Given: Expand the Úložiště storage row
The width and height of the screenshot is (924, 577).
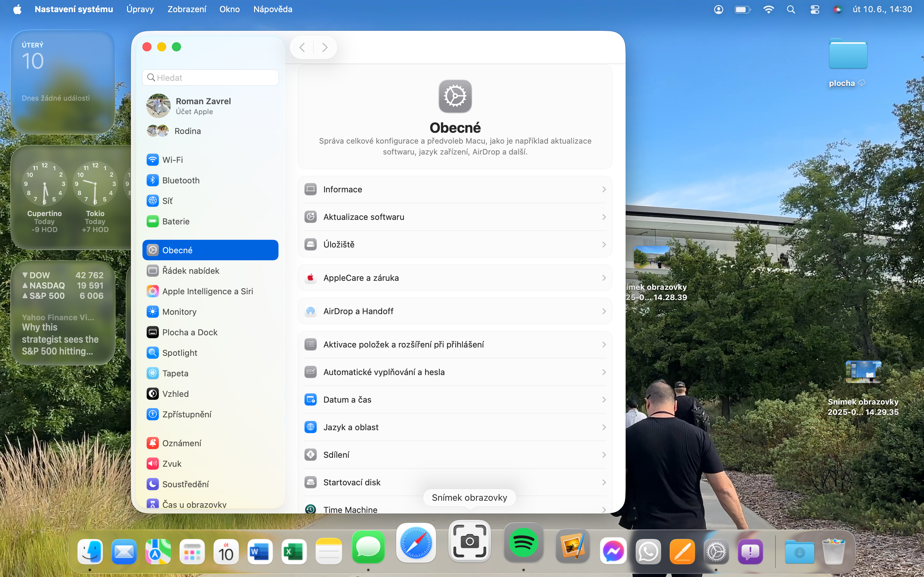Looking at the screenshot, I should point(455,244).
